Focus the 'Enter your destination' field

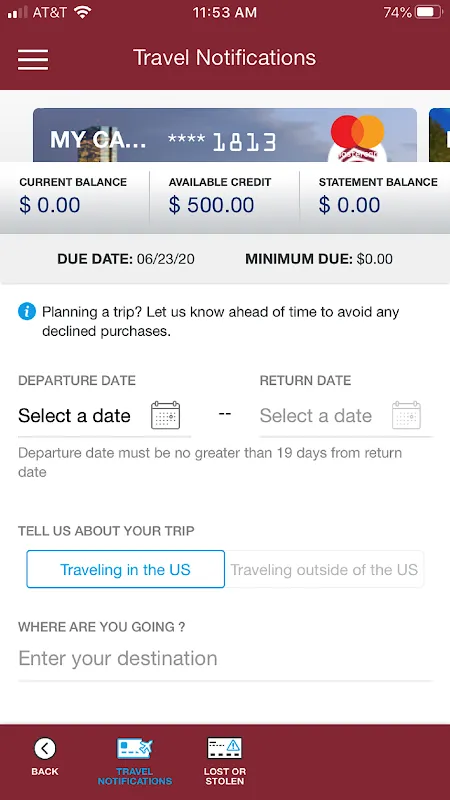tap(225, 659)
